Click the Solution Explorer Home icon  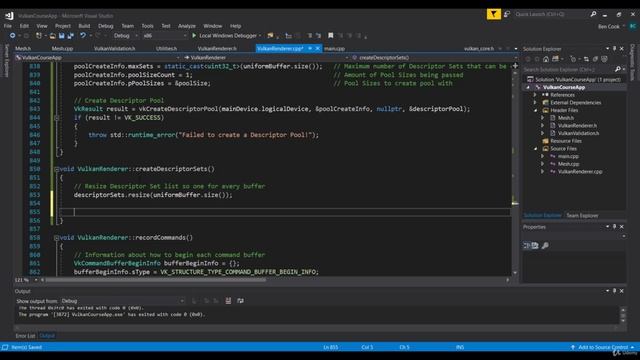(x=546, y=59)
